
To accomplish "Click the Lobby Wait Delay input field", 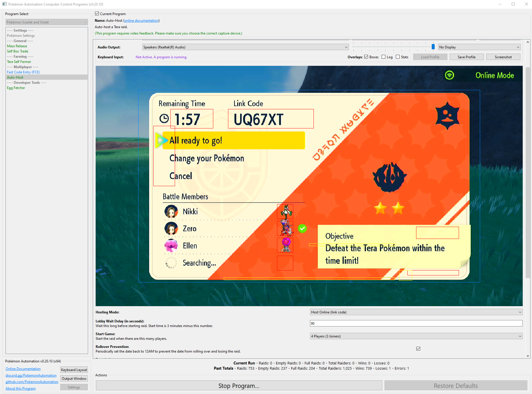I will tap(416, 324).
